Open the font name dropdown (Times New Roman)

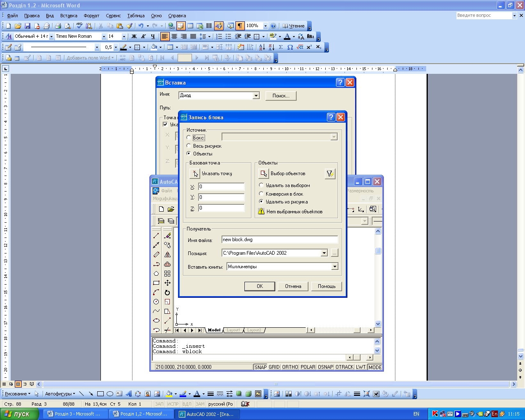click(104, 37)
